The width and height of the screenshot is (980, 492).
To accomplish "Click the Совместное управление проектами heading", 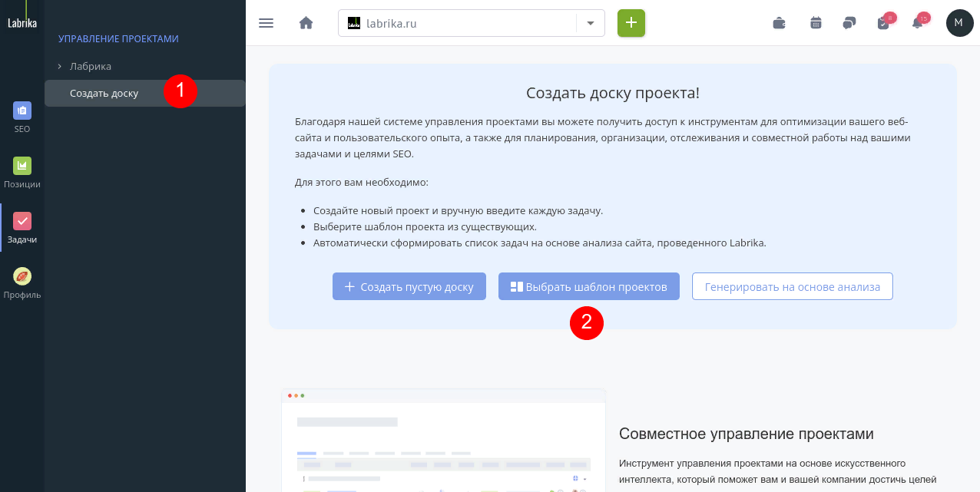I will tap(747, 434).
